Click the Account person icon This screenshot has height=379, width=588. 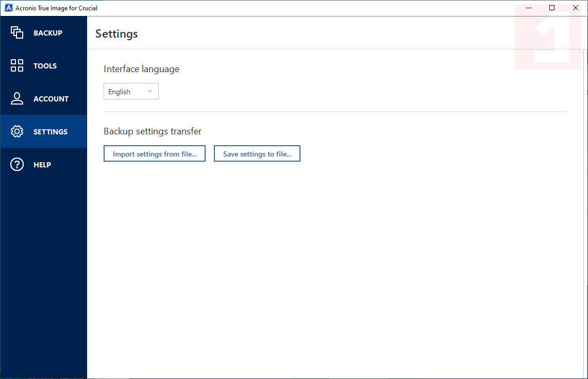click(17, 99)
